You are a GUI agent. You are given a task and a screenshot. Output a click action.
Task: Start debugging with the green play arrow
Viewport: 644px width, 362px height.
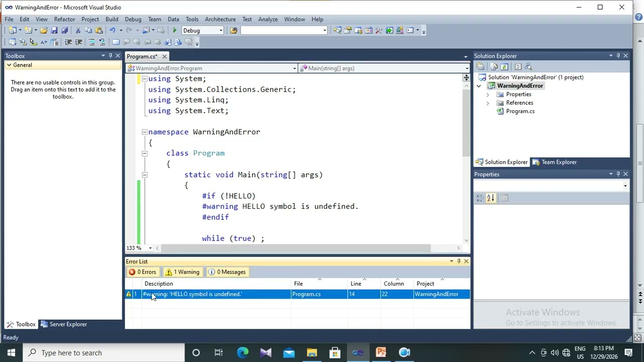point(175,31)
